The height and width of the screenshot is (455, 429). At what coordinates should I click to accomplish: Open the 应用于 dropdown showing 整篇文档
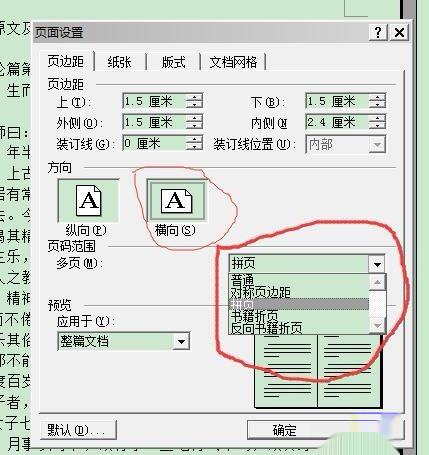pyautogui.click(x=124, y=341)
